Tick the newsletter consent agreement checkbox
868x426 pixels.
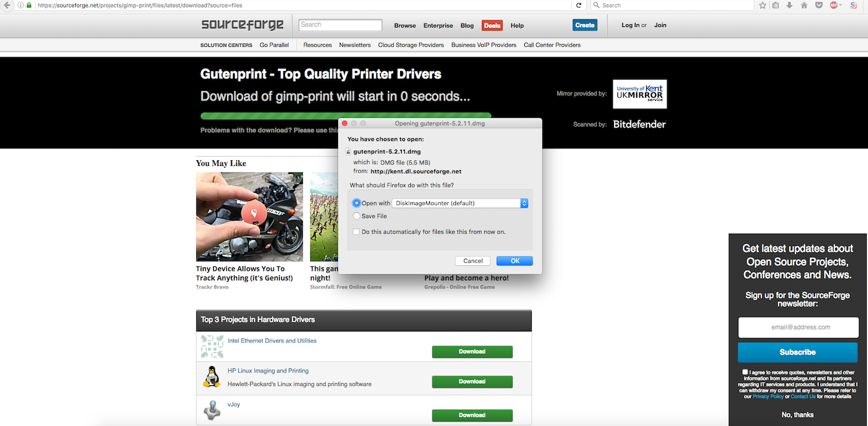click(x=746, y=372)
